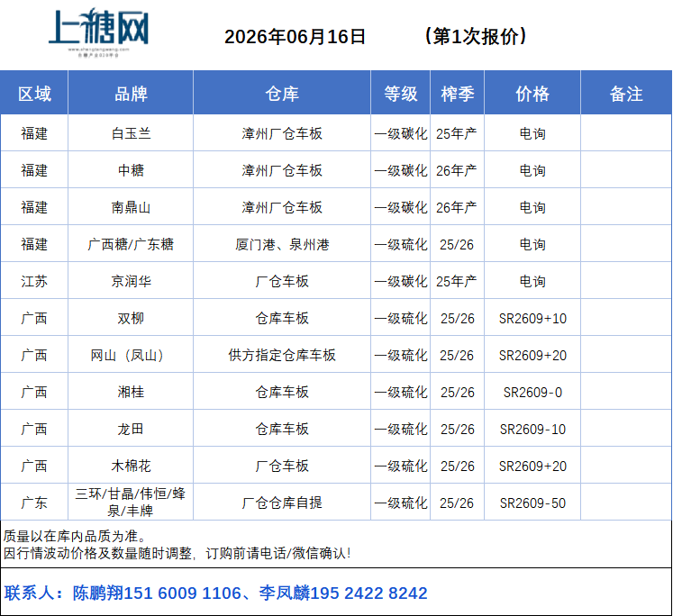Select the 网山(凤山) brand cell

coord(131,355)
